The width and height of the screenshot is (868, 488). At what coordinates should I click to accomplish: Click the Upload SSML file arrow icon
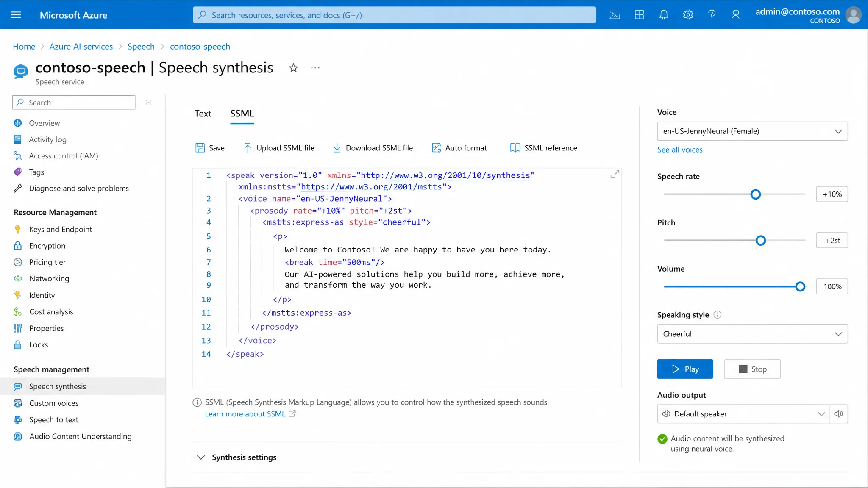click(x=248, y=148)
